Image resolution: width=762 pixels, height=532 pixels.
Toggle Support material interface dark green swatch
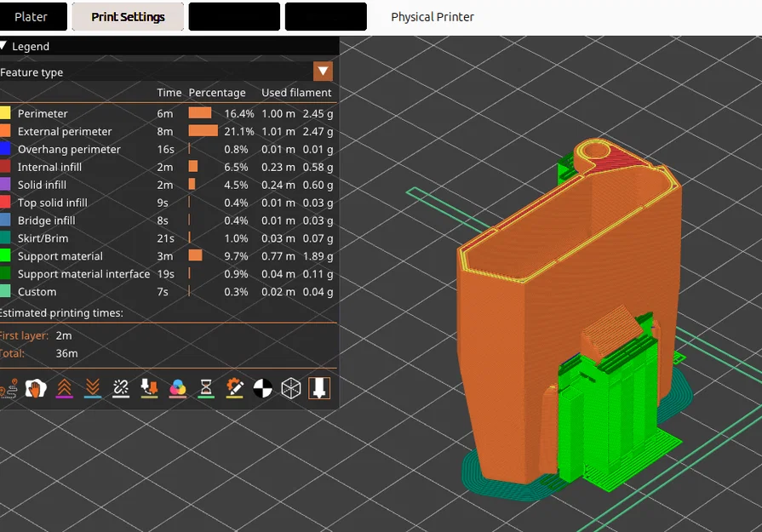pyautogui.click(x=5, y=273)
